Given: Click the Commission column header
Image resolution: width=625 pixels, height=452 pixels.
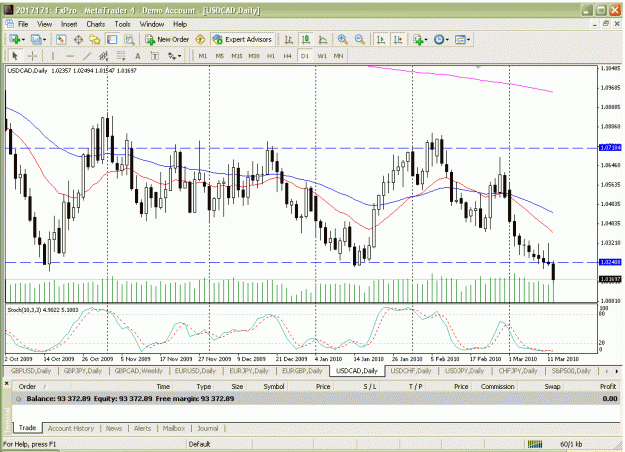Looking at the screenshot, I should 497,387.
